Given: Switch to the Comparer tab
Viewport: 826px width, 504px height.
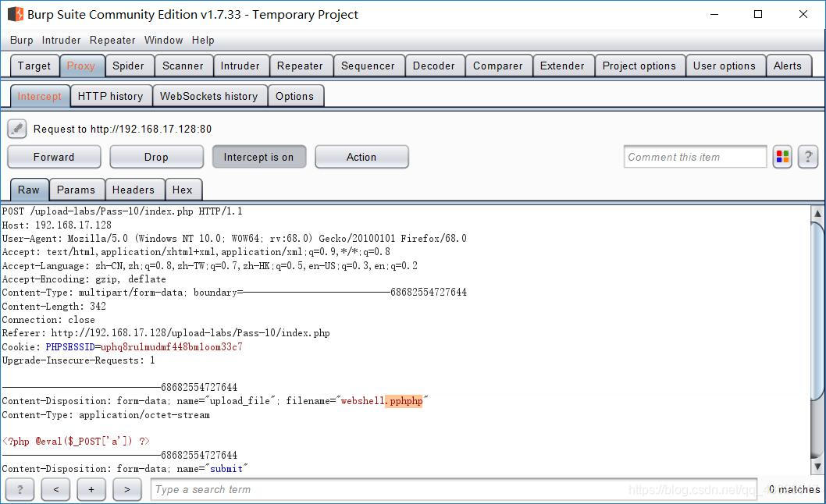Looking at the screenshot, I should tap(498, 66).
